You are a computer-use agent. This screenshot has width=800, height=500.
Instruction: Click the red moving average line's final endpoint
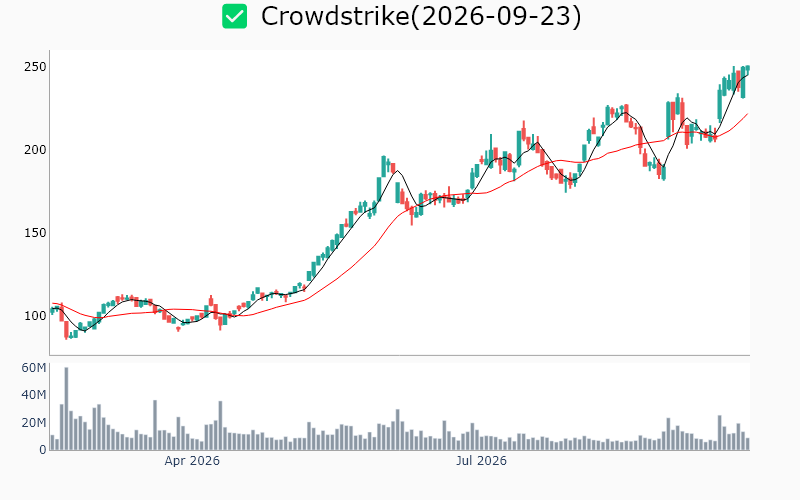click(x=748, y=114)
